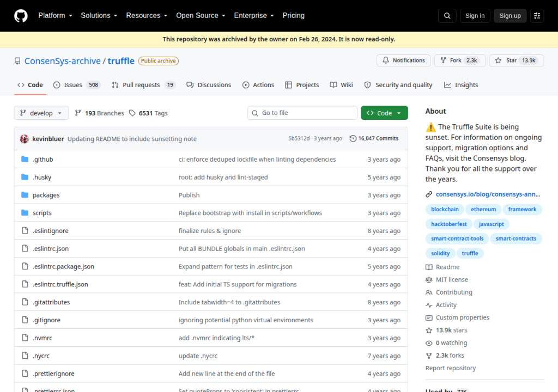This screenshot has height=392, width=558.
Task: Expand the Solutions menu
Action: coord(99,16)
